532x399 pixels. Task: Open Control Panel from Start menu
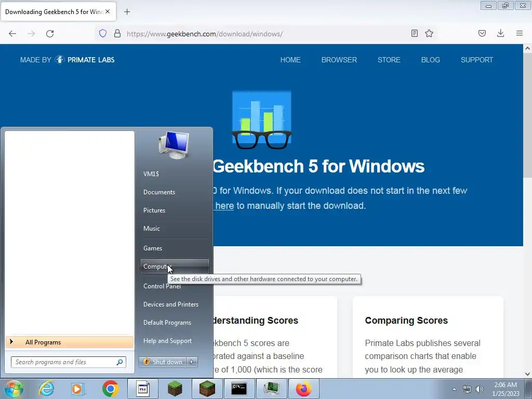tap(162, 286)
